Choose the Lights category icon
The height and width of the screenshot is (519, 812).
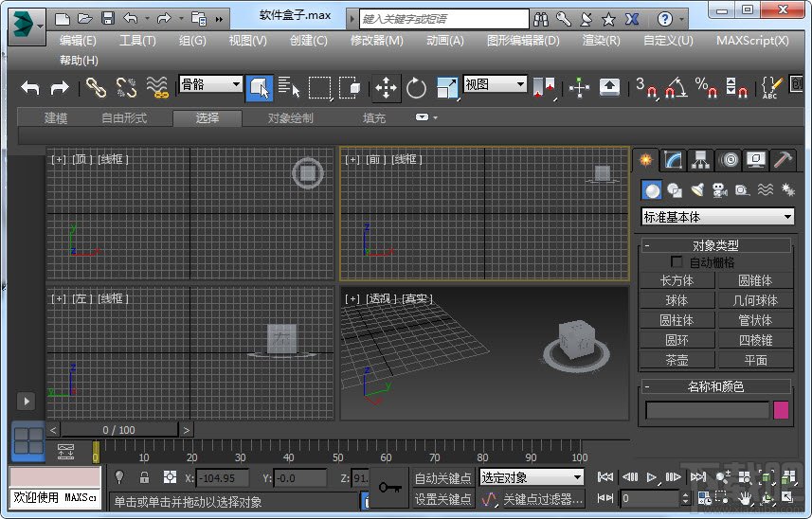point(697,190)
